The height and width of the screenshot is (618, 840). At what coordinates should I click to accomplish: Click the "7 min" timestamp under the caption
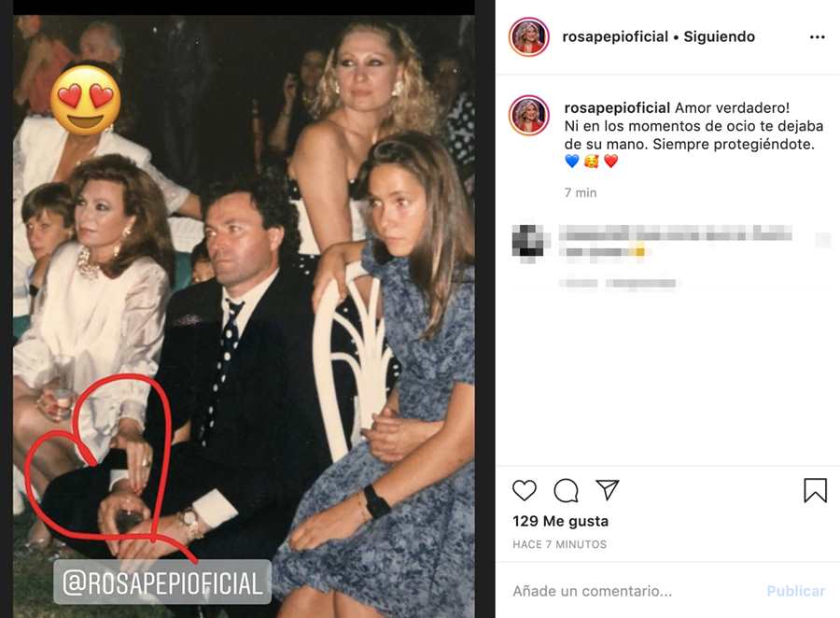(x=581, y=192)
